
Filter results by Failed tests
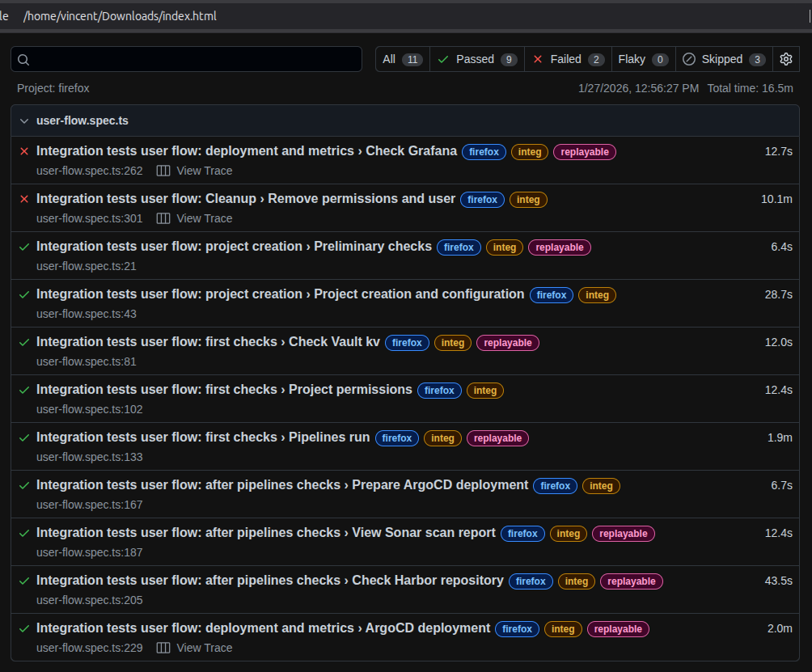(568, 59)
